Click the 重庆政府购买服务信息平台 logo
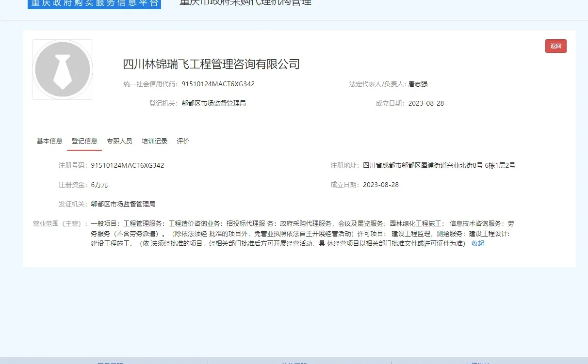This screenshot has height=364, width=588. [x=94, y=4]
